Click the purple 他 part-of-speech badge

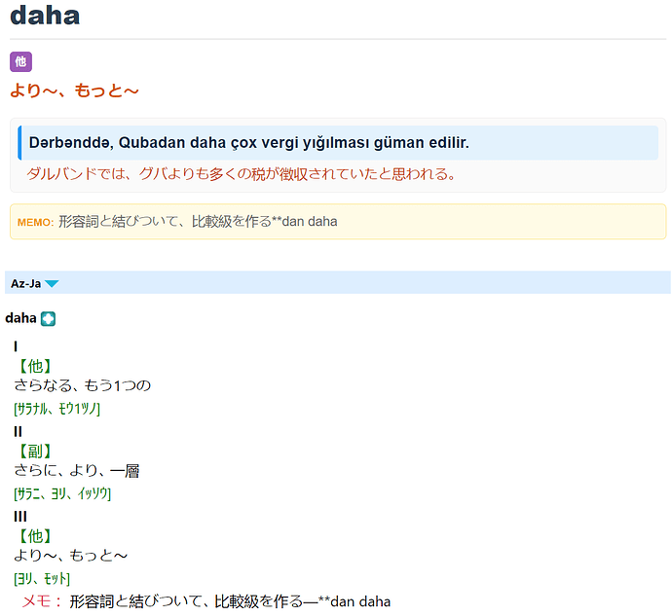pyautogui.click(x=20, y=62)
